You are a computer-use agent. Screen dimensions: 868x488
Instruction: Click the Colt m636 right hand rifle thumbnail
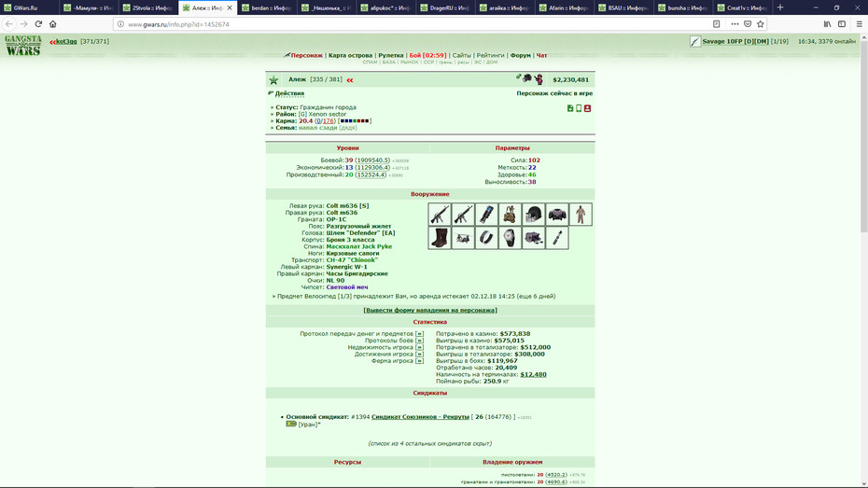pos(463,214)
